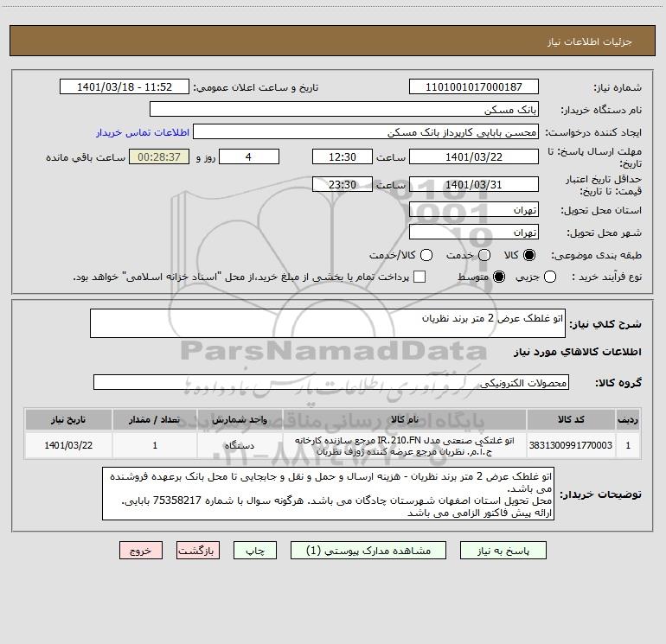Click product code 3831300991770003 cell
Screen dimensions: 666x644
coord(571,445)
